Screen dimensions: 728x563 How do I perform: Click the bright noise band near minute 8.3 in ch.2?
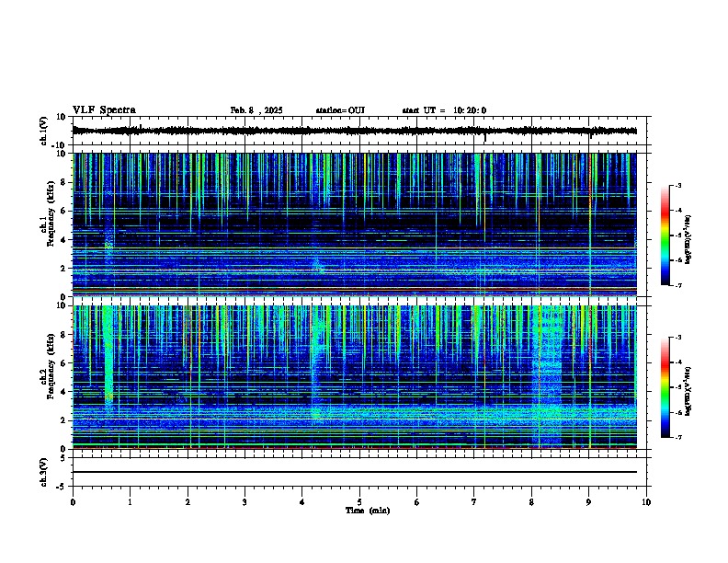click(x=550, y=377)
